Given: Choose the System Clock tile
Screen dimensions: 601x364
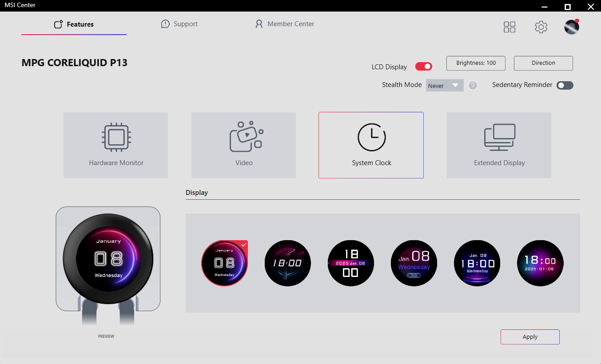Looking at the screenshot, I should [x=371, y=145].
